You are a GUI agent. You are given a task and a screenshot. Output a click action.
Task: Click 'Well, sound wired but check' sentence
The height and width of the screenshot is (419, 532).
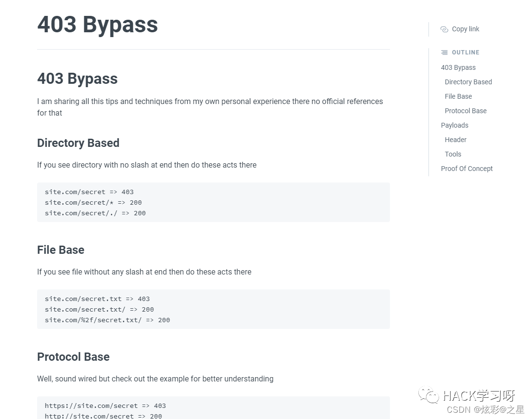155,379
